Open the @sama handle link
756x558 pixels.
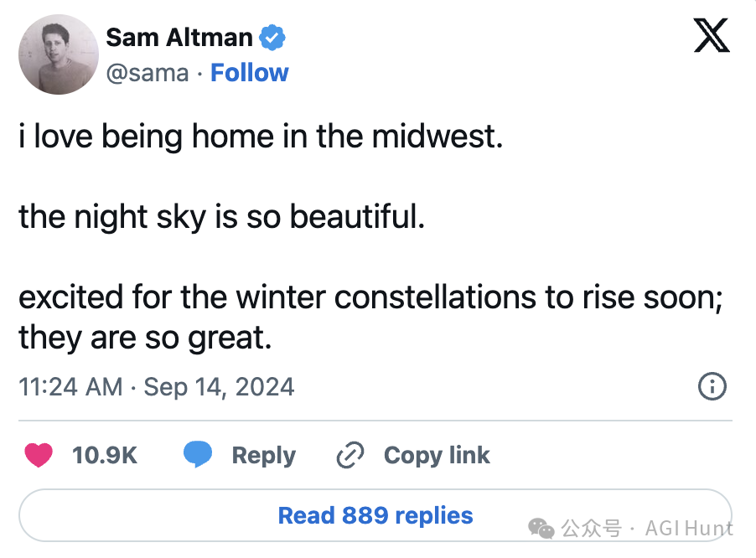point(148,73)
